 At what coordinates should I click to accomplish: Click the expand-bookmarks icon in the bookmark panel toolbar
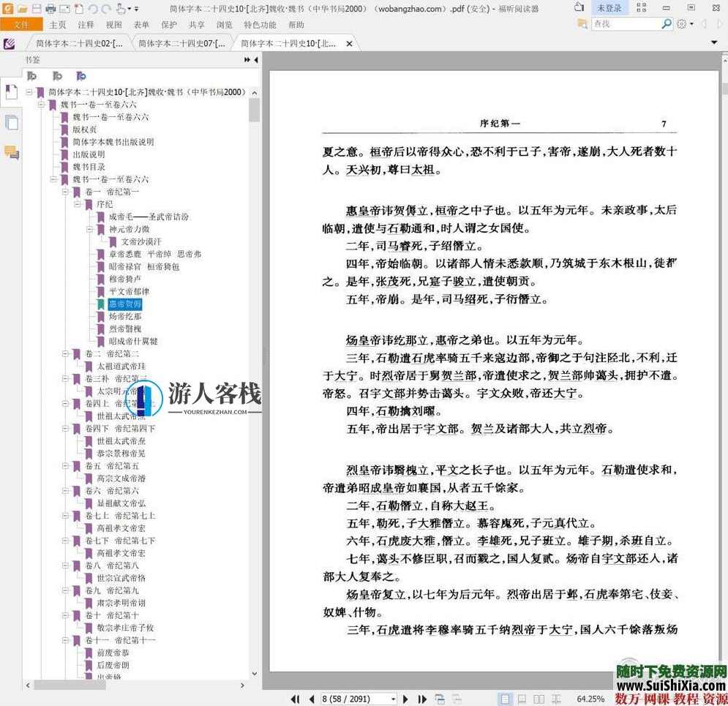(x=32, y=75)
